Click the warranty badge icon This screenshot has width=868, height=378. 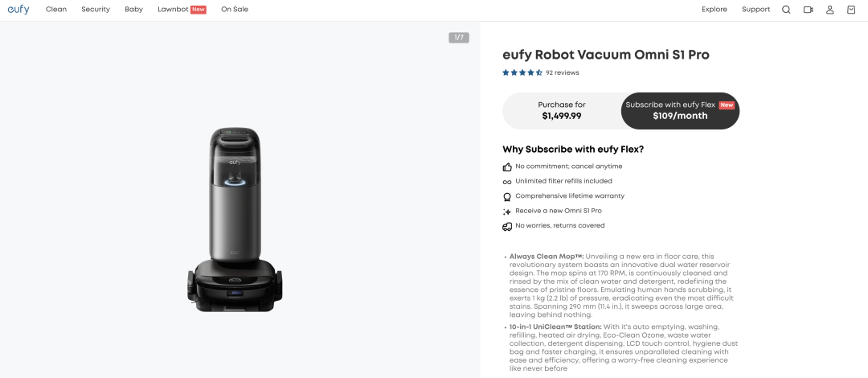[x=507, y=196]
